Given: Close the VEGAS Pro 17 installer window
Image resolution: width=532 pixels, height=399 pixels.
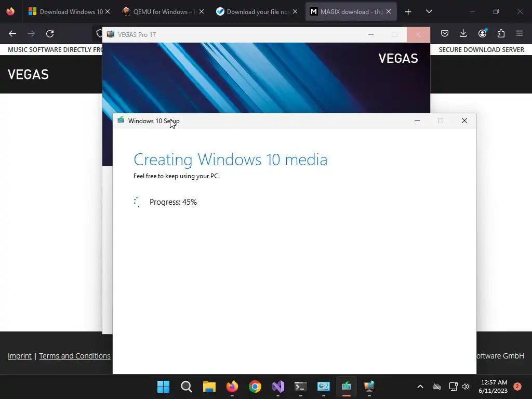Looking at the screenshot, I should [418, 35].
